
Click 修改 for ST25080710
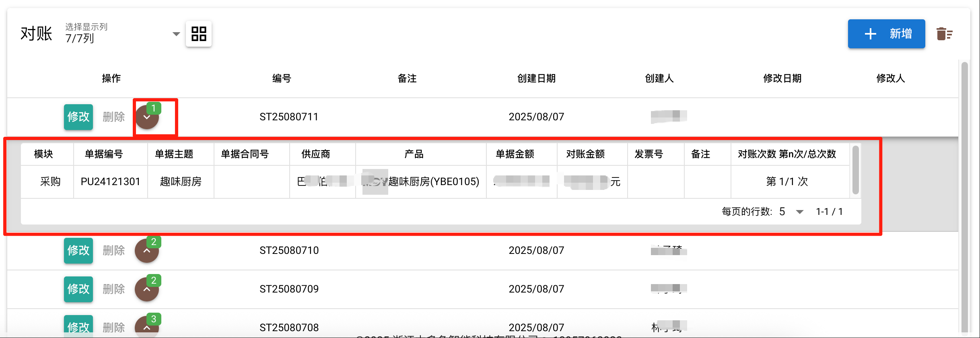click(x=78, y=251)
